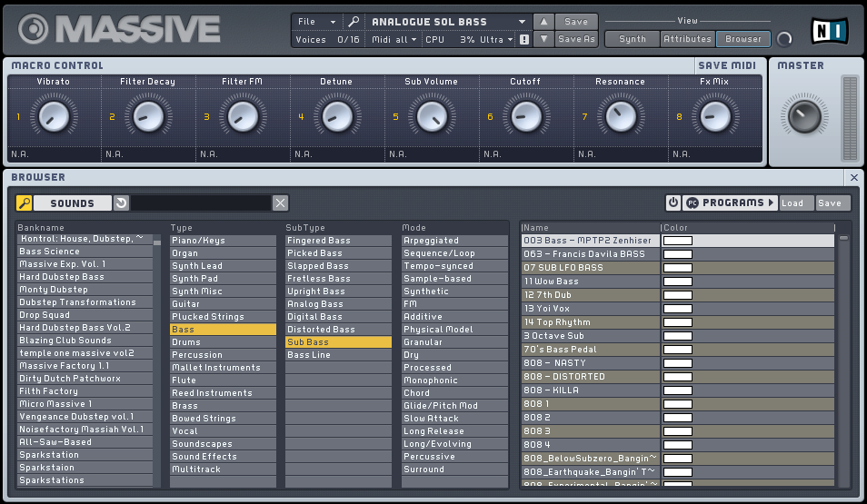Image resolution: width=867 pixels, height=504 pixels.
Task: Click the PC Programs icon
Action: point(693,203)
